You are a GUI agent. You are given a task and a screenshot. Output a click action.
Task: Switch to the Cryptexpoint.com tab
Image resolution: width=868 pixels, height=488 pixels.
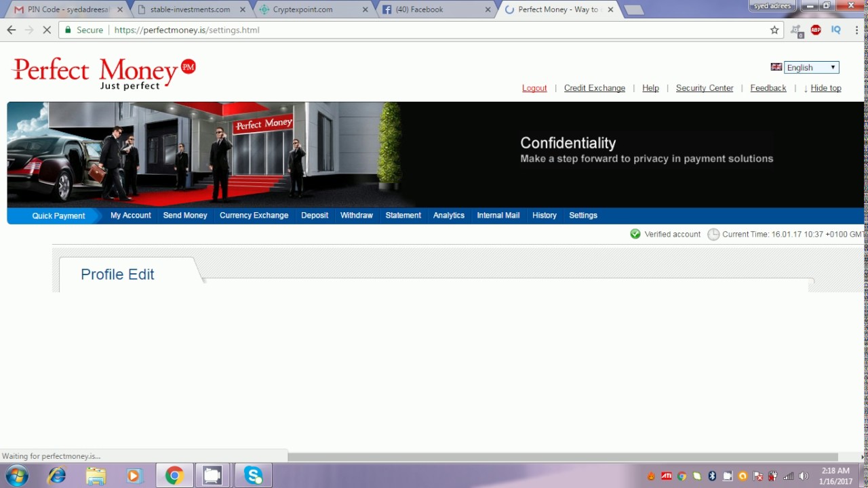coord(312,9)
